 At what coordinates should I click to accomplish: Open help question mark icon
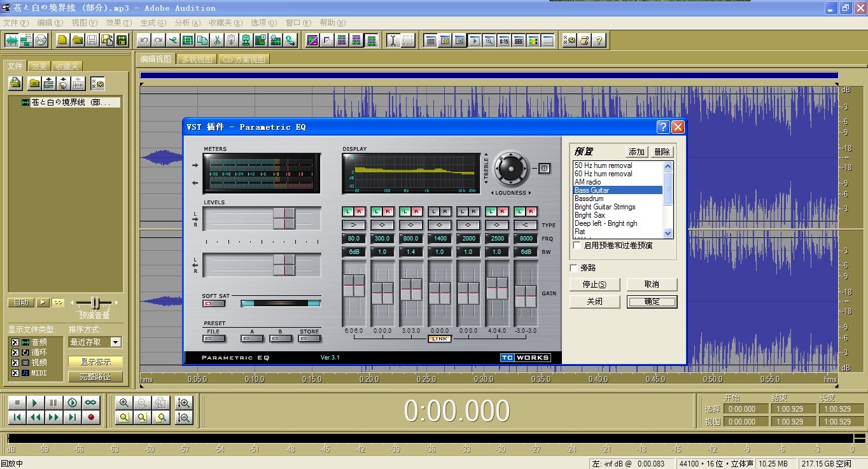coord(598,40)
